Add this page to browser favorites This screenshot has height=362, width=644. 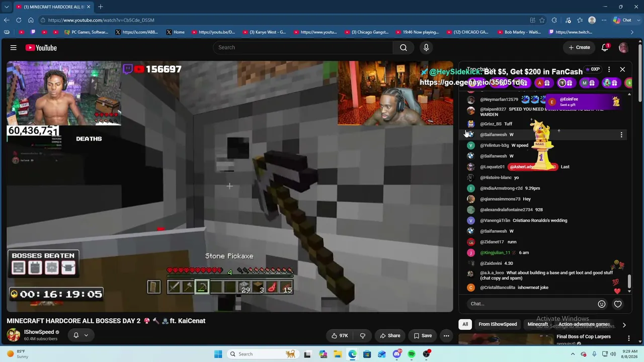(542, 20)
